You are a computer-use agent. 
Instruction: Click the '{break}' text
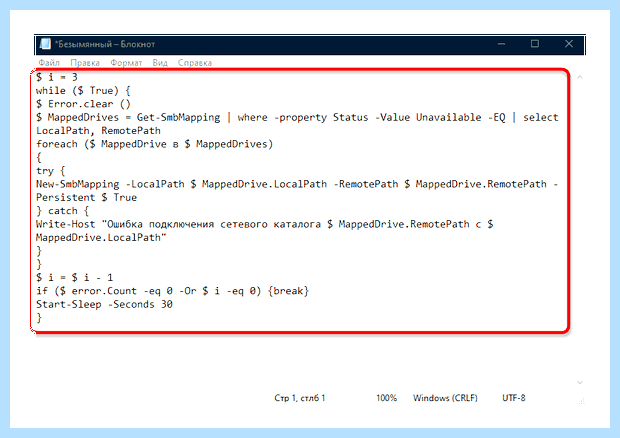(288, 291)
